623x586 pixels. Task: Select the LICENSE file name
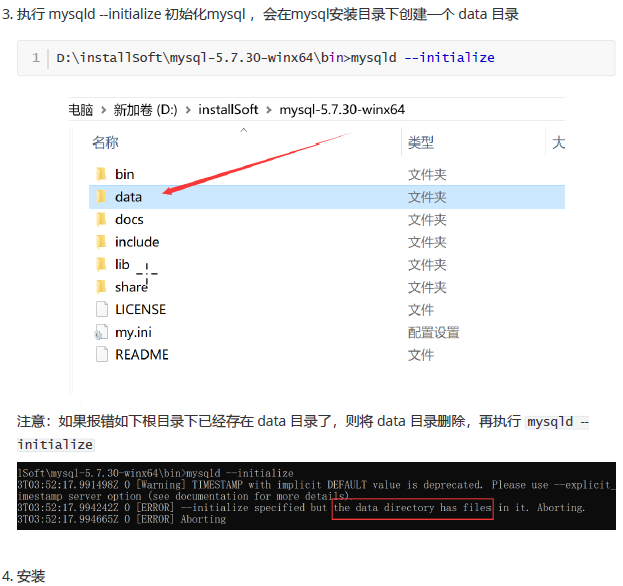[140, 309]
